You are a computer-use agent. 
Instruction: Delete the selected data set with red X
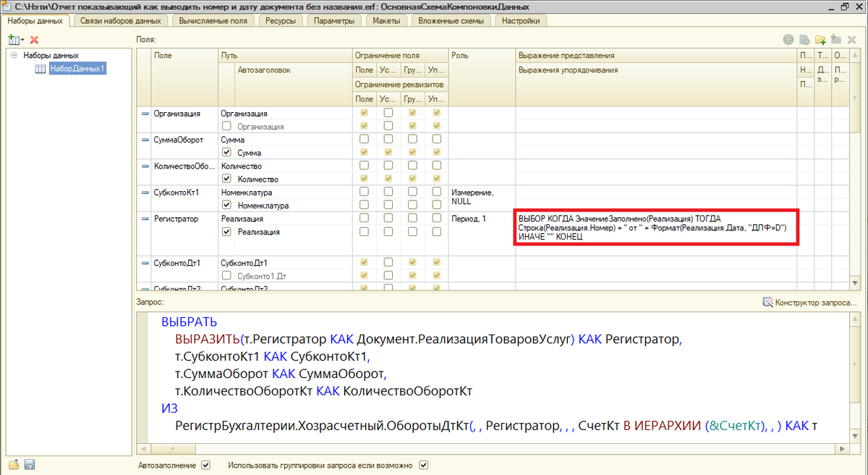(34, 39)
